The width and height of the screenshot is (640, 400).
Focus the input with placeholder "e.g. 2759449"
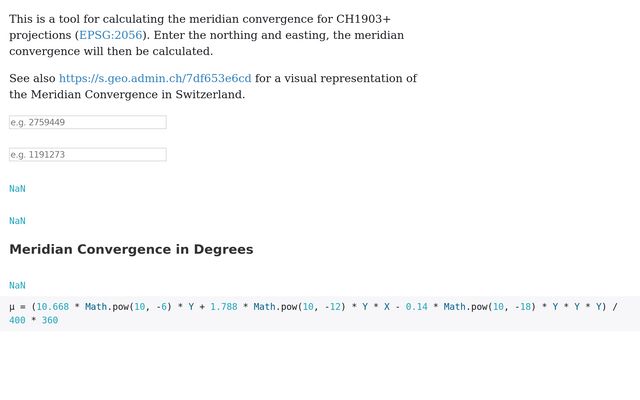[88, 122]
